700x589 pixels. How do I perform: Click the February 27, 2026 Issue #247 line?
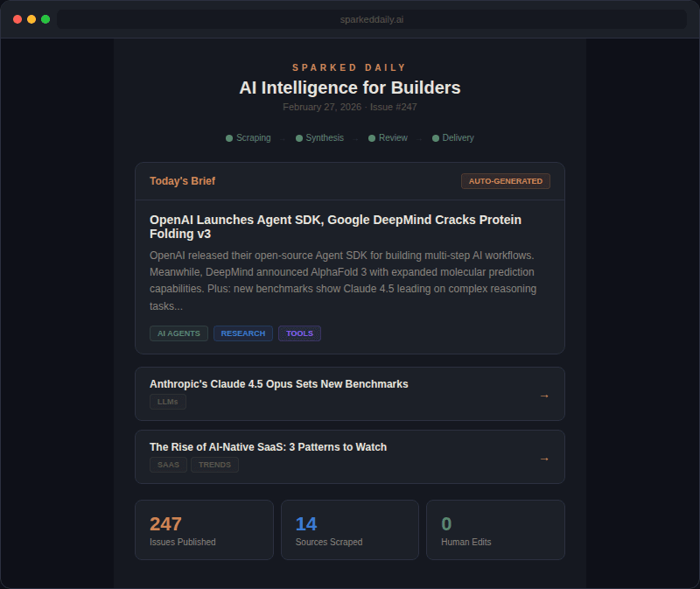pos(349,107)
